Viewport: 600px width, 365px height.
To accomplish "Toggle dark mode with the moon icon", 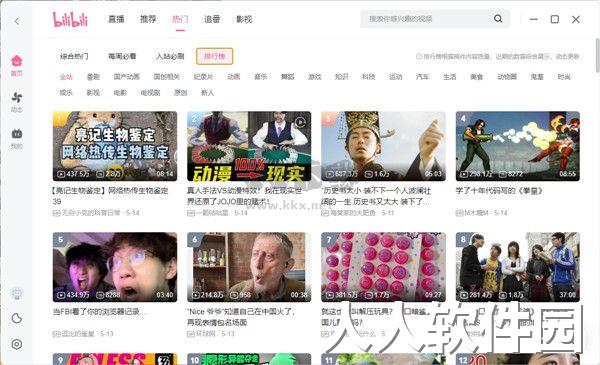I will point(16,318).
